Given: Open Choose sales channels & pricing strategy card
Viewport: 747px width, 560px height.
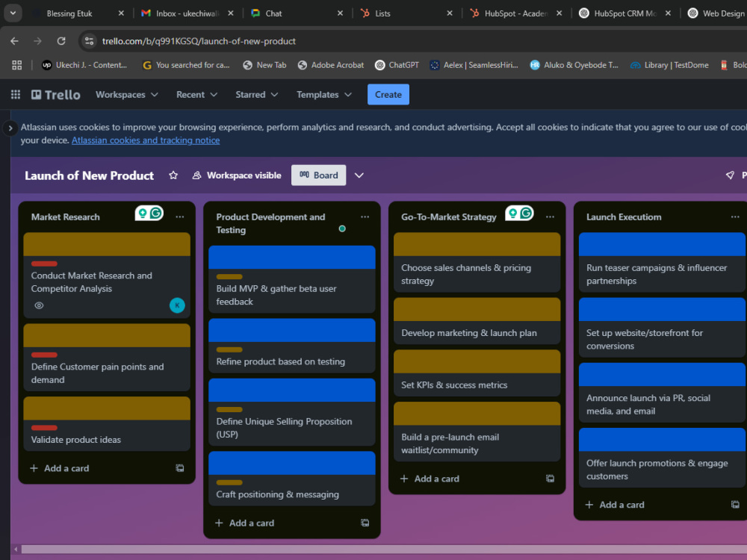Looking at the screenshot, I should pos(477,262).
